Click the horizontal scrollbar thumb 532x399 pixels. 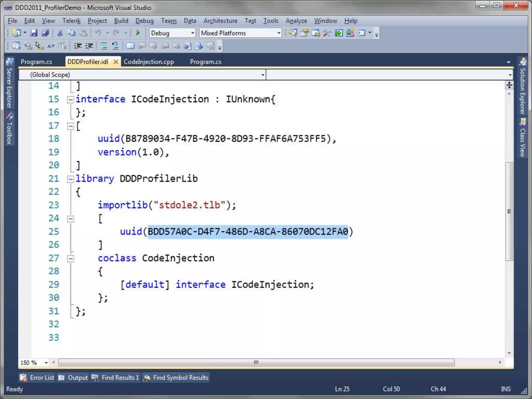[x=256, y=362]
